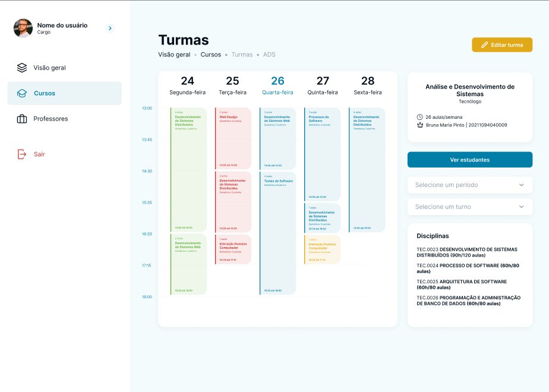Click the clock icon beside 26 aulas/semana
The width and height of the screenshot is (549, 392).
pyautogui.click(x=420, y=117)
